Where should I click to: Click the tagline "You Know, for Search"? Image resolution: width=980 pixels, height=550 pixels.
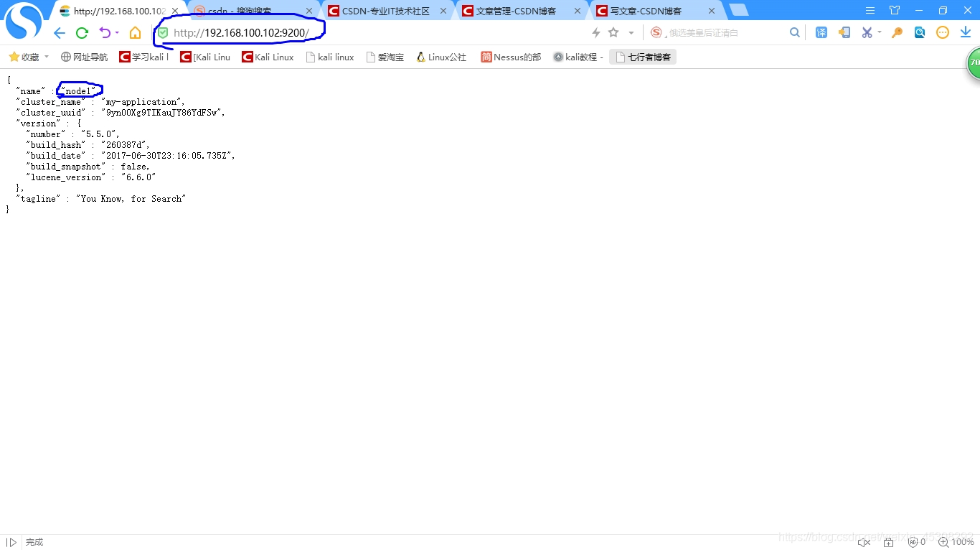pyautogui.click(x=131, y=199)
